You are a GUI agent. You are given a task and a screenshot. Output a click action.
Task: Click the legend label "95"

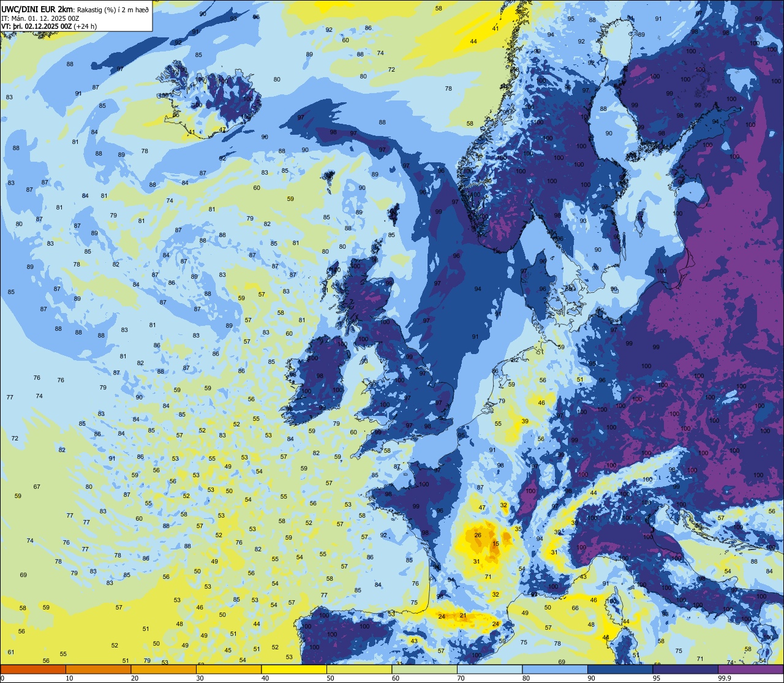pos(657,678)
